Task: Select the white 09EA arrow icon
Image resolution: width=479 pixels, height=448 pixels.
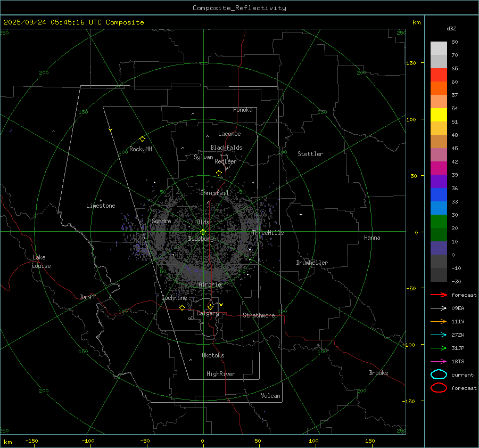Action: click(x=439, y=308)
